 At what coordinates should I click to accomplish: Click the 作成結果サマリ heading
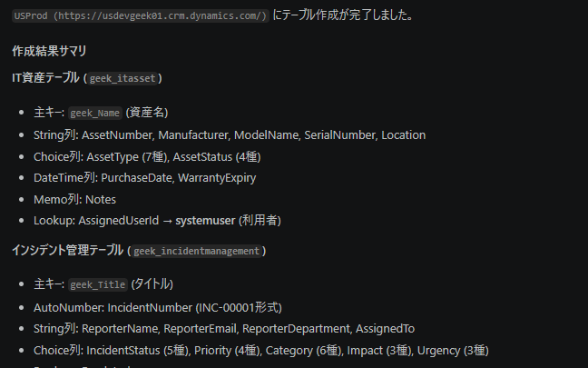coord(48,51)
